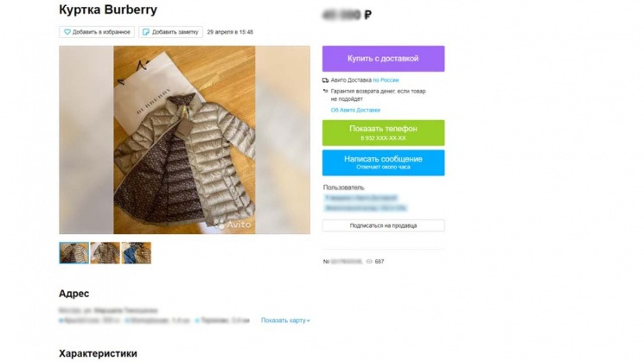Expand Показать карту map dropdown
The width and height of the screenshot is (644, 362).
click(x=285, y=321)
